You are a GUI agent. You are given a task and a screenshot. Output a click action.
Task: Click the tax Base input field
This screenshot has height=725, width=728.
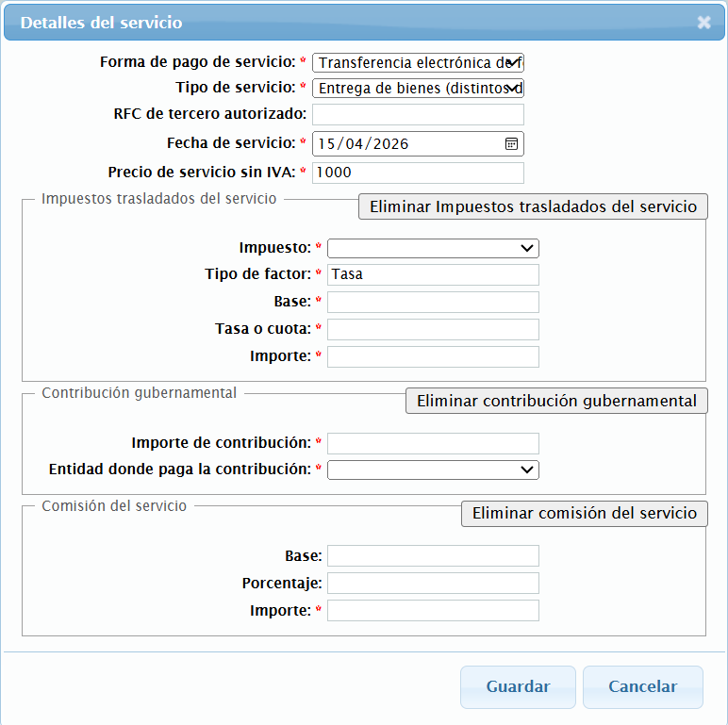click(433, 302)
